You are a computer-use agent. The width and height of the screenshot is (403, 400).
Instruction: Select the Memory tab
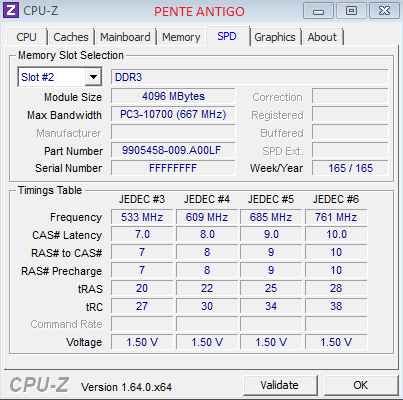[x=181, y=37]
